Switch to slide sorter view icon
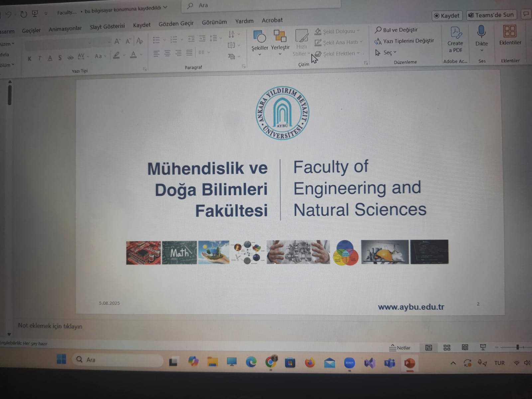The height and width of the screenshot is (399, 532). 447,347
